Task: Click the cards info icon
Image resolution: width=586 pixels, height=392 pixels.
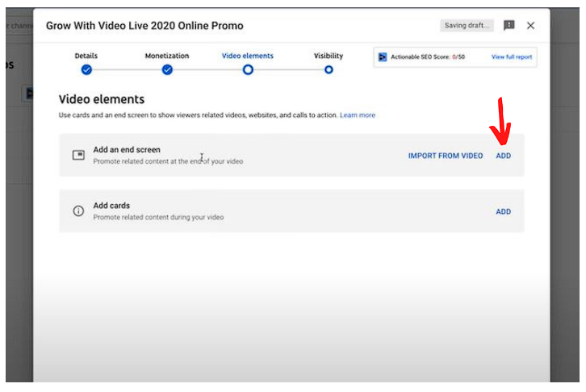Action: click(x=78, y=211)
